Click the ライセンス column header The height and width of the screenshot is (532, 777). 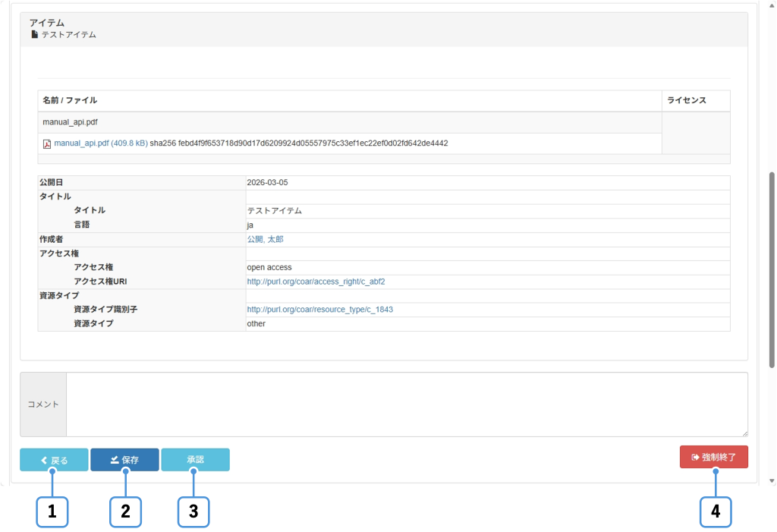[686, 100]
